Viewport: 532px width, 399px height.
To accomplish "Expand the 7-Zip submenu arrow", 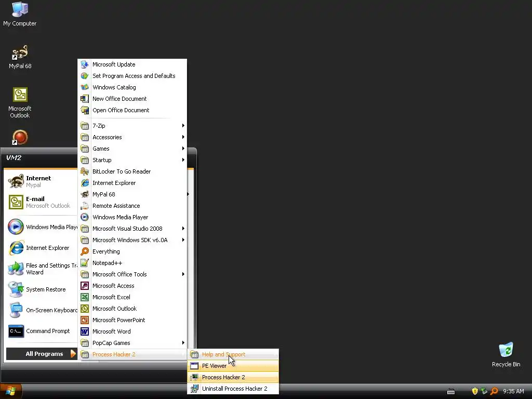I will pos(183,126).
